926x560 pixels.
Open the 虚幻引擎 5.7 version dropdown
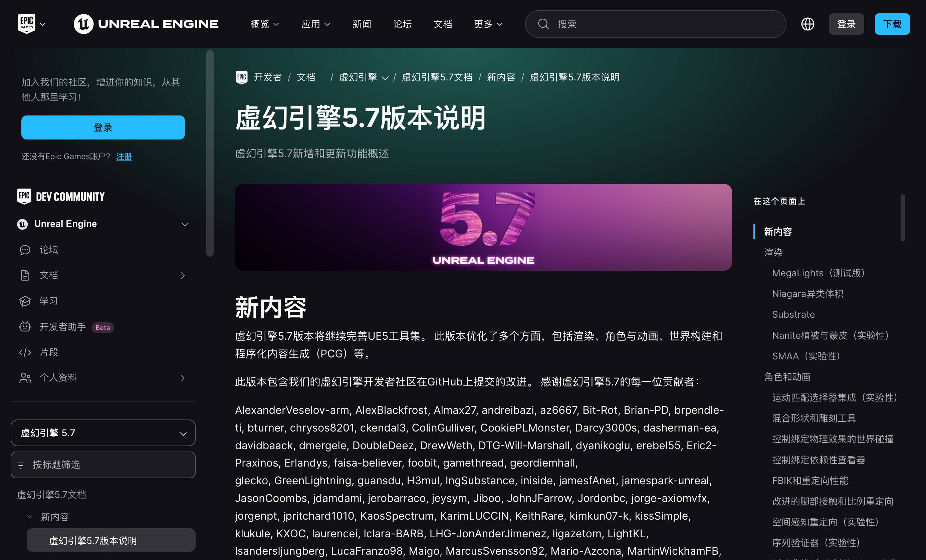point(103,433)
